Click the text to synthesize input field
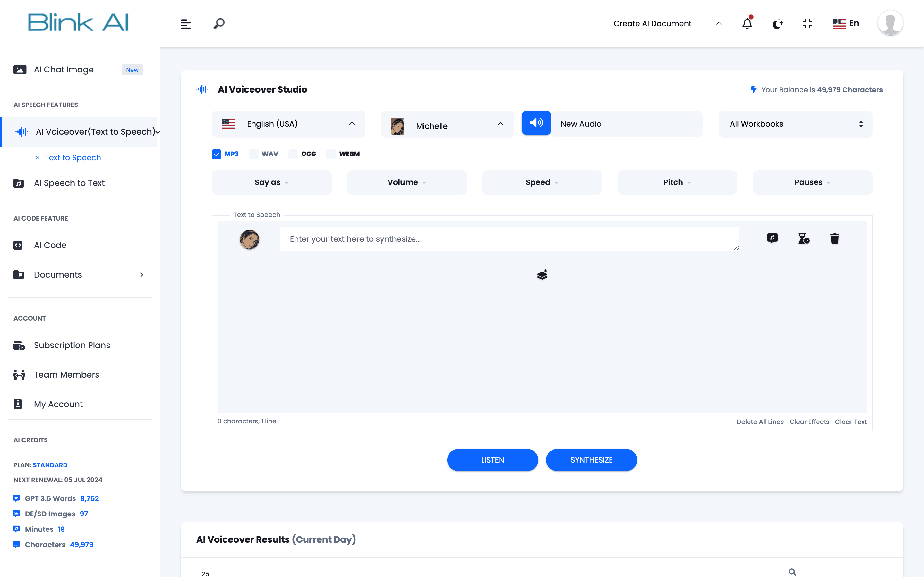This screenshot has height=577, width=924. pos(509,239)
